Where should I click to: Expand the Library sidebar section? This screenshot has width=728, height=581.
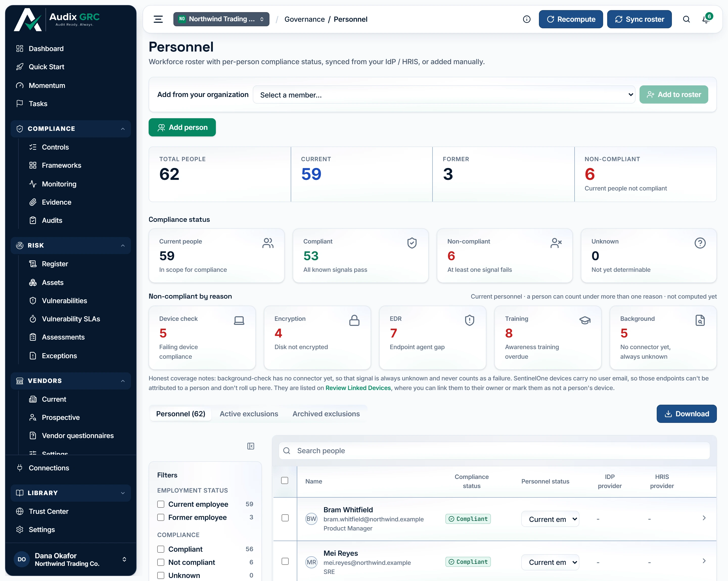click(x=71, y=493)
